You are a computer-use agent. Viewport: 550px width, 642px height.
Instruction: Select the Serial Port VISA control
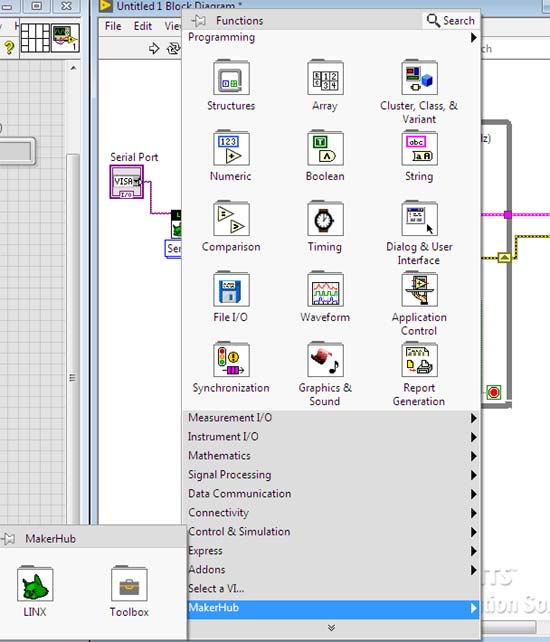click(127, 182)
